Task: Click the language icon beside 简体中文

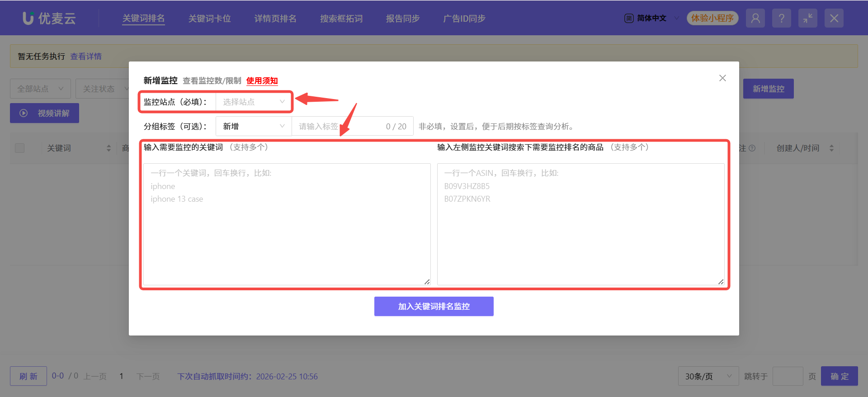Action: (629, 18)
